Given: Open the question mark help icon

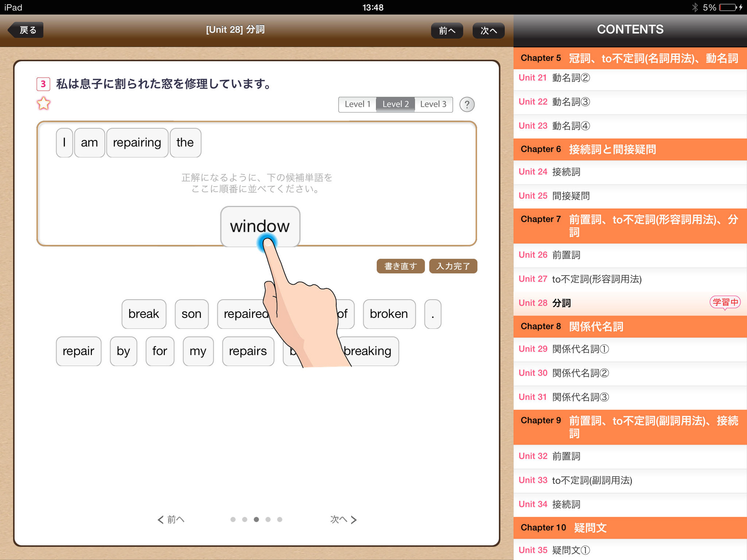Looking at the screenshot, I should coord(467,104).
